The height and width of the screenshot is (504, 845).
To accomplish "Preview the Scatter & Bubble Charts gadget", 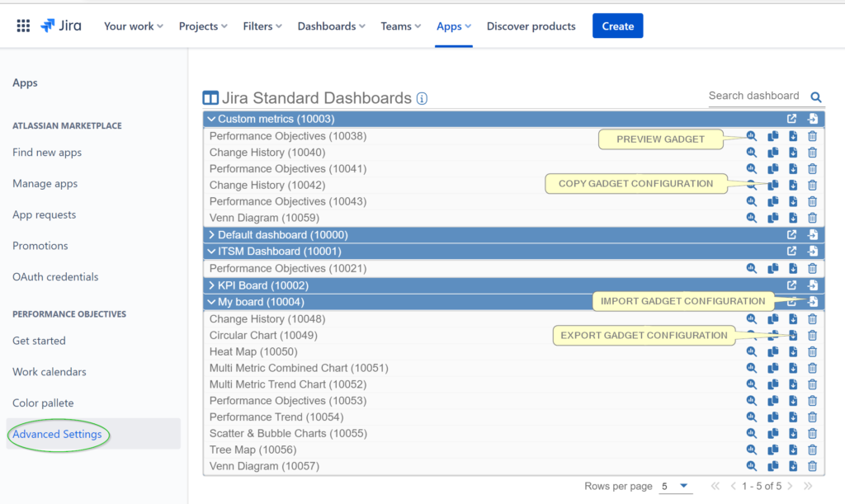I will [751, 434].
